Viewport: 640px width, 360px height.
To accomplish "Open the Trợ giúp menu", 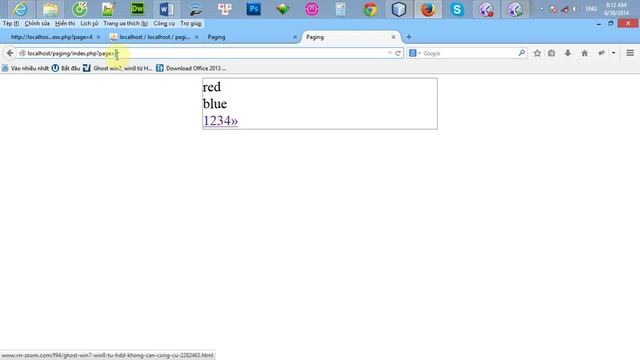I will pos(191,24).
